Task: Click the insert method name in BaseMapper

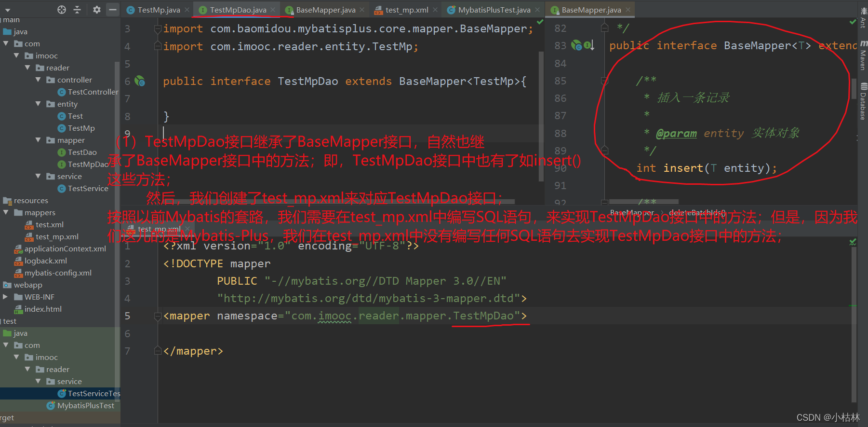Action: (x=683, y=168)
